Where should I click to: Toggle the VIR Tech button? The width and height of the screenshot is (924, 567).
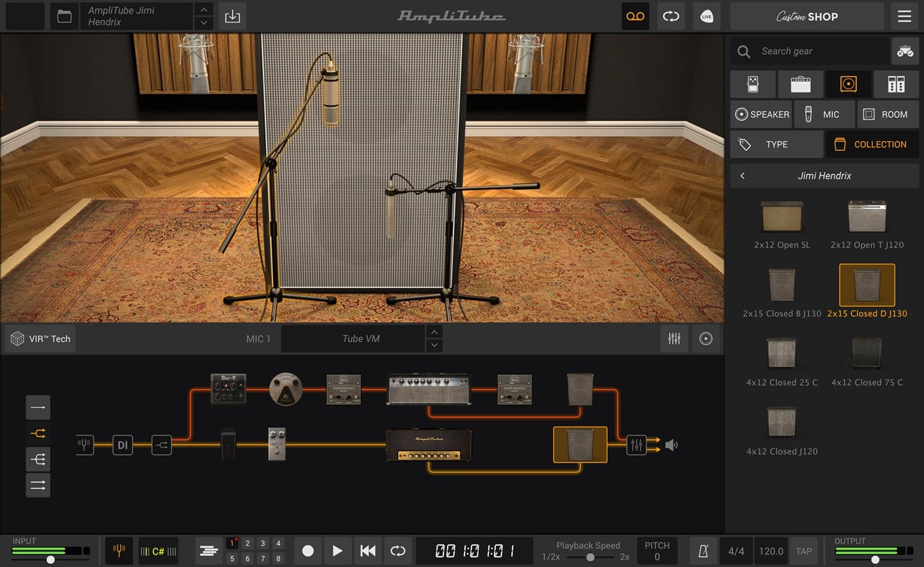pos(41,338)
